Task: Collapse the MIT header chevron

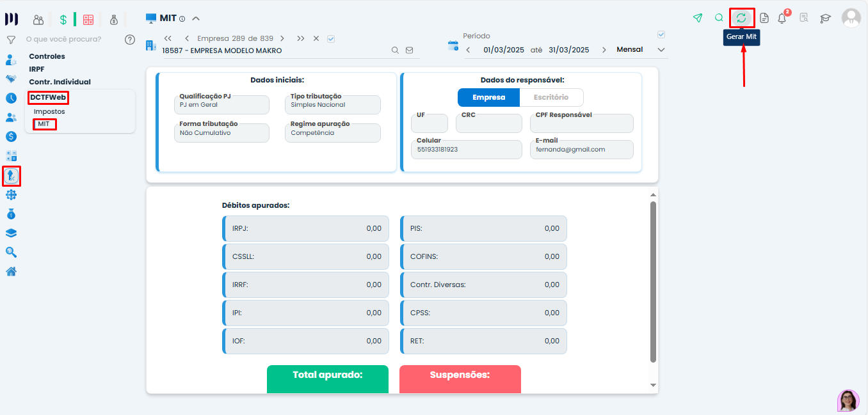Action: (196, 19)
